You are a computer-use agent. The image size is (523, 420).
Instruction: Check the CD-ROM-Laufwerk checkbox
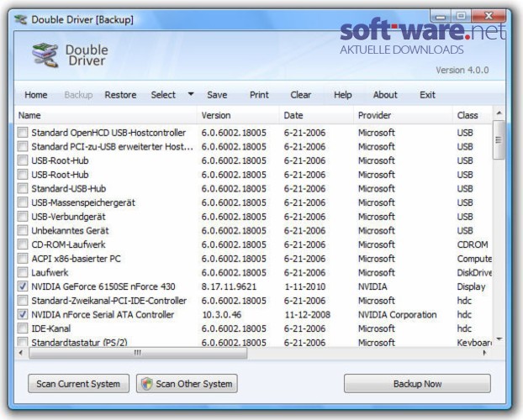tap(23, 244)
